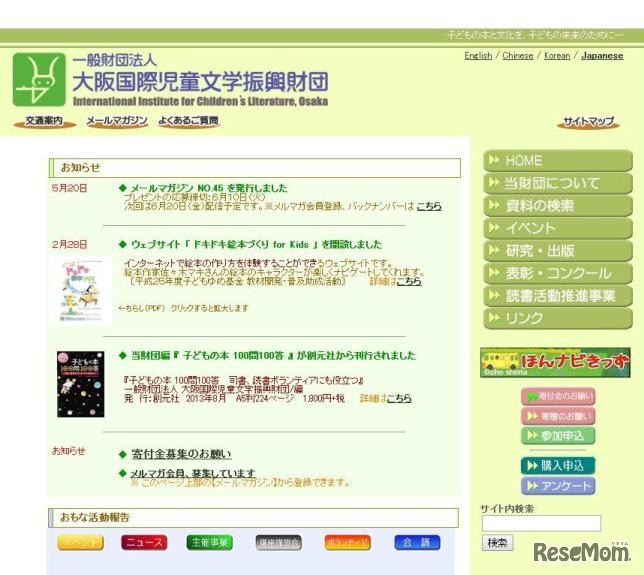
Task: Open 表彰・コンクール in the side menu
Action: click(558, 273)
